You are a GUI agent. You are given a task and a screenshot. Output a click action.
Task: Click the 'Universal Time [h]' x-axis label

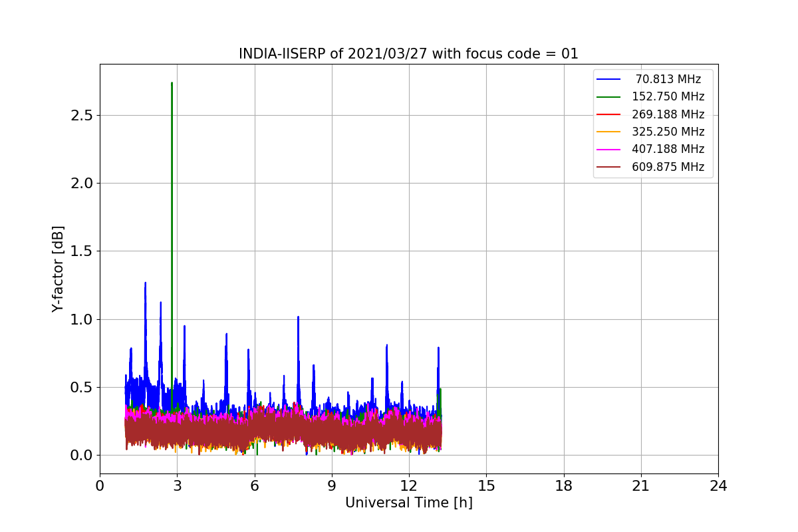pos(408,503)
